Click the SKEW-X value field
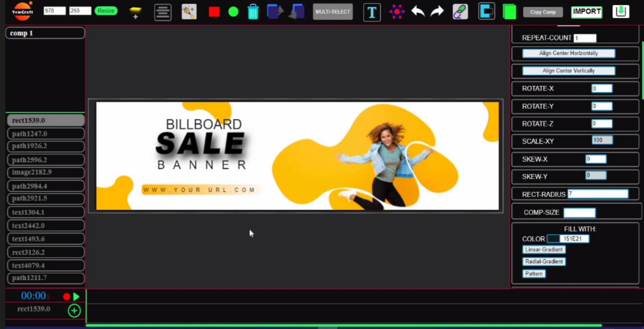644x329 pixels. (596, 159)
